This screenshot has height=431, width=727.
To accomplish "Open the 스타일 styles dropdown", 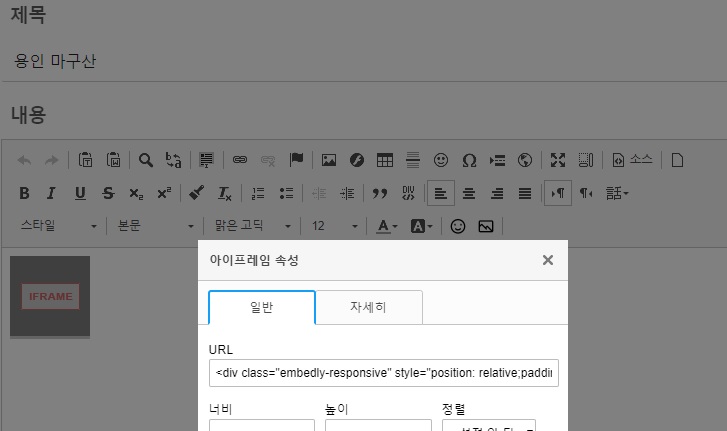I will click(59, 226).
